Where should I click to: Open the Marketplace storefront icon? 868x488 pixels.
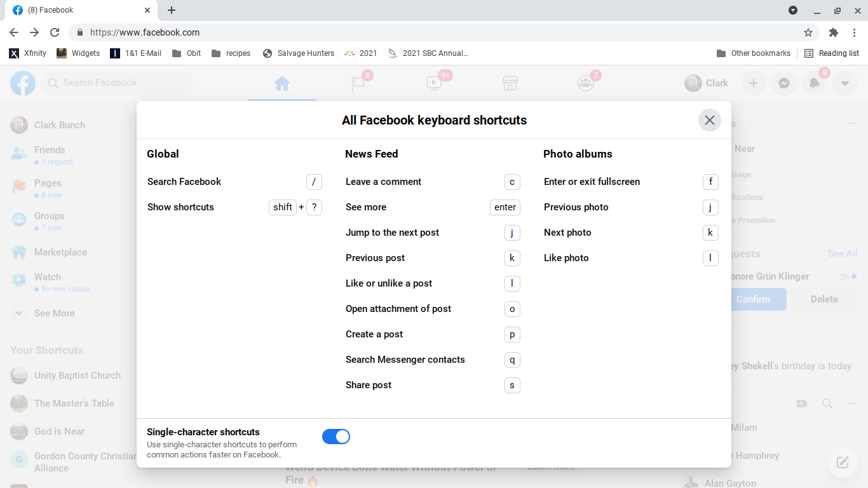(509, 83)
